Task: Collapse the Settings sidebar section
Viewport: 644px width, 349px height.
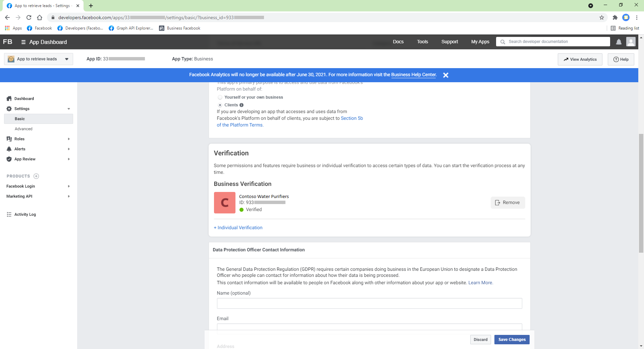Action: tap(68, 109)
